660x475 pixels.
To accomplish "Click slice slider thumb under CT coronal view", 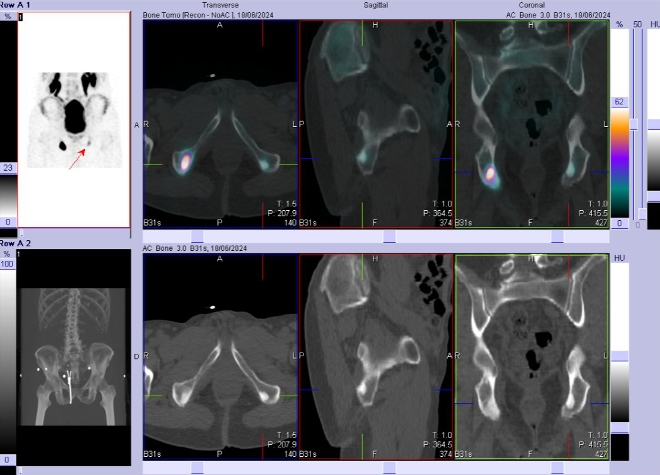I will (x=557, y=467).
